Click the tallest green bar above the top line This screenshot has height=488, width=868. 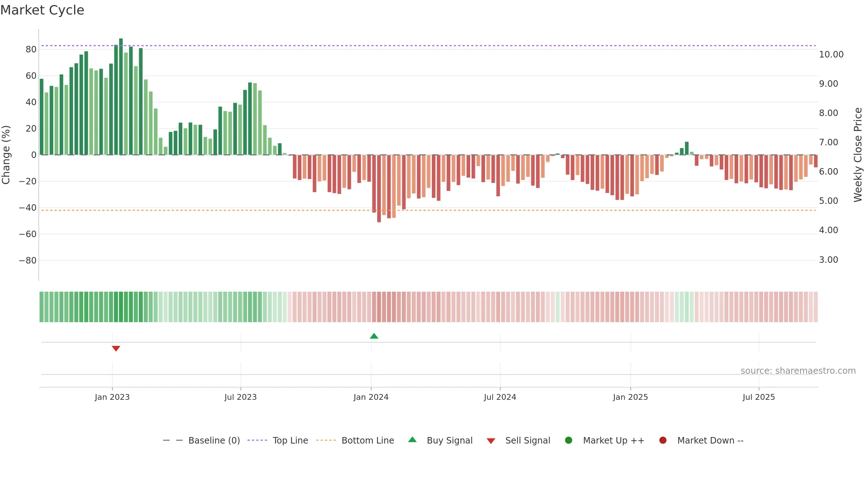click(121, 97)
